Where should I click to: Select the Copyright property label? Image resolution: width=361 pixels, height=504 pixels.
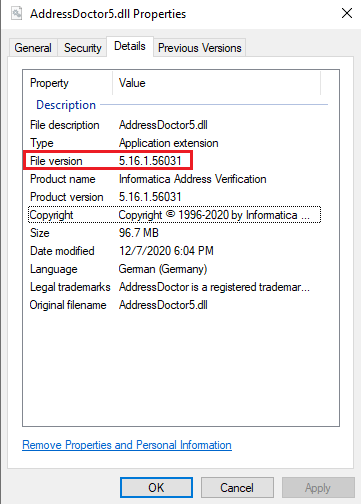(x=51, y=215)
